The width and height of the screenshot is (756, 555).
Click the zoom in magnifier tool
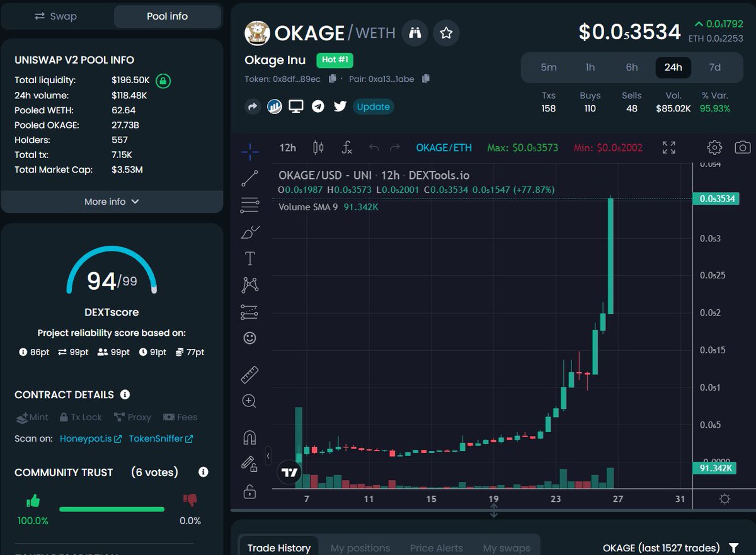(x=249, y=401)
